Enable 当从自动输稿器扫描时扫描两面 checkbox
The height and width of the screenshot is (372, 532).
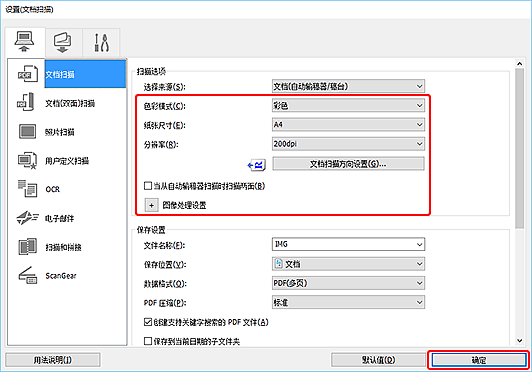(148, 186)
